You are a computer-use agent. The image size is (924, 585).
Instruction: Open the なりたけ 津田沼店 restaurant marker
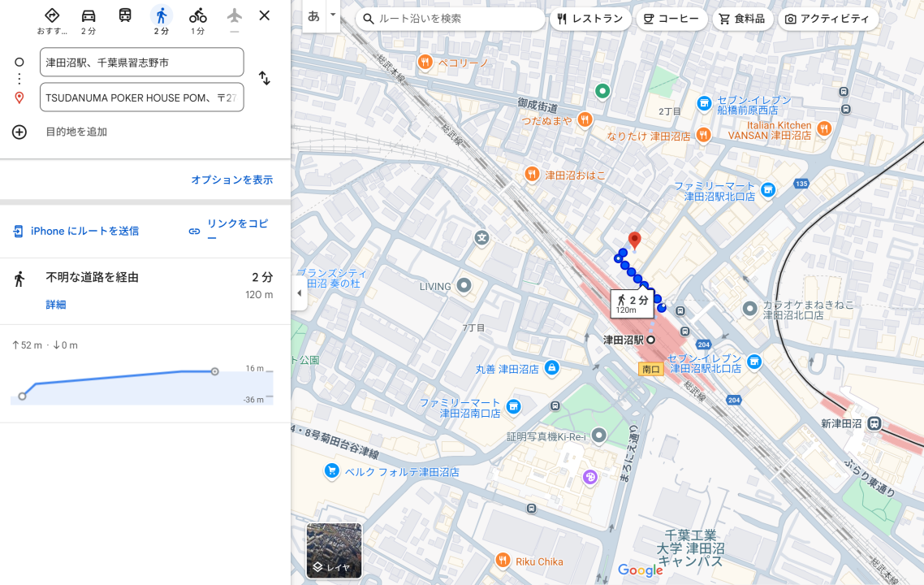[703, 135]
